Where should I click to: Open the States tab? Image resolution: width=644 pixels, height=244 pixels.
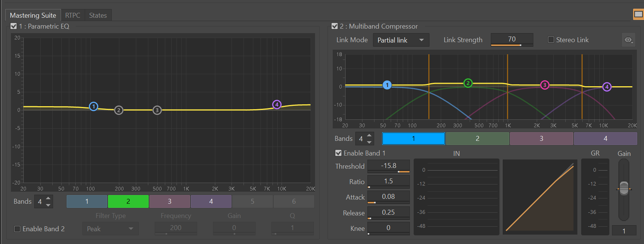click(x=98, y=15)
